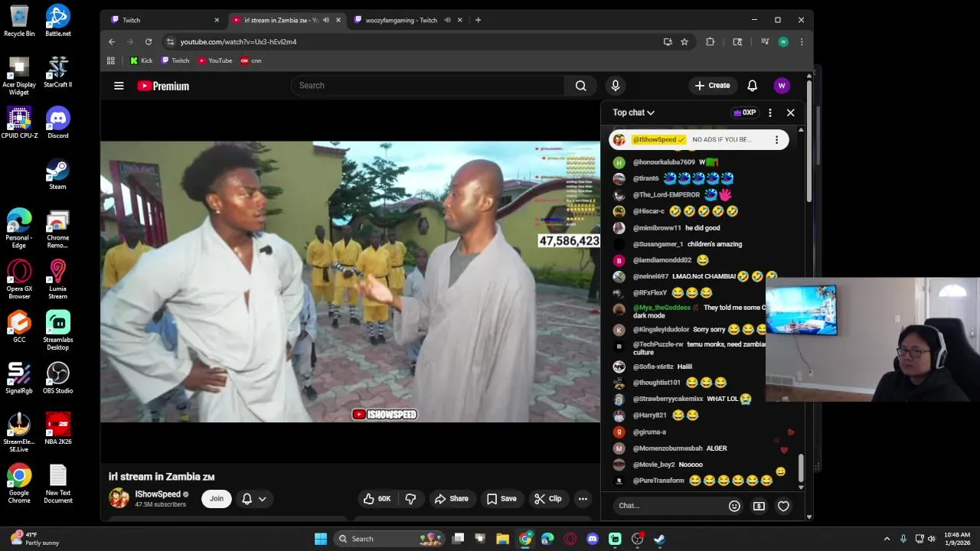Open the YouTube guide hamburger menu

119,86
